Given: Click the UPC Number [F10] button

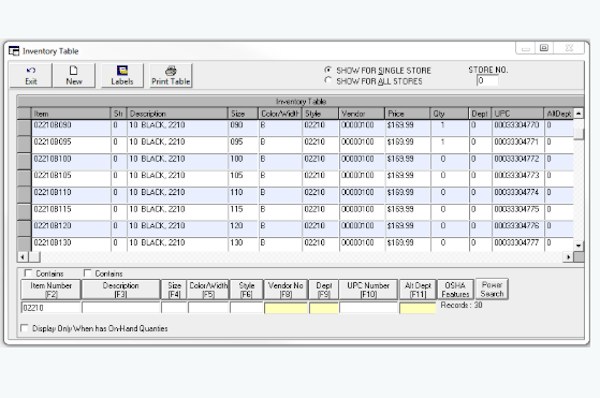Looking at the screenshot, I should tap(368, 289).
